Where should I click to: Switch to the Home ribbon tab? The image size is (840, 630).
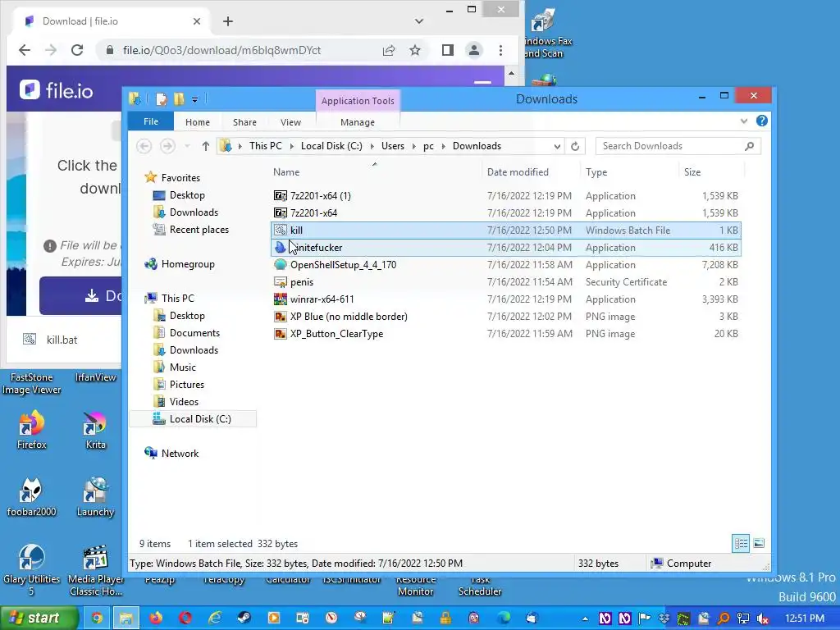pyautogui.click(x=198, y=122)
